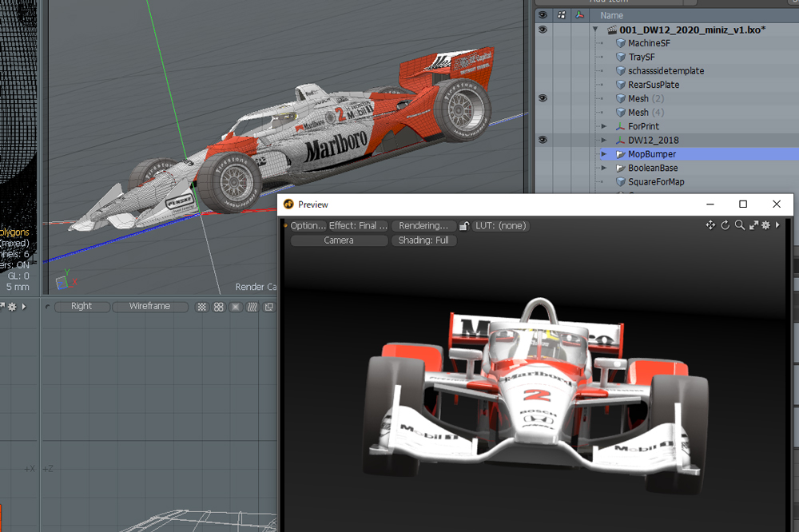This screenshot has width=799, height=532.
Task: Toggle visibility eye for the scene file row
Action: (543, 30)
